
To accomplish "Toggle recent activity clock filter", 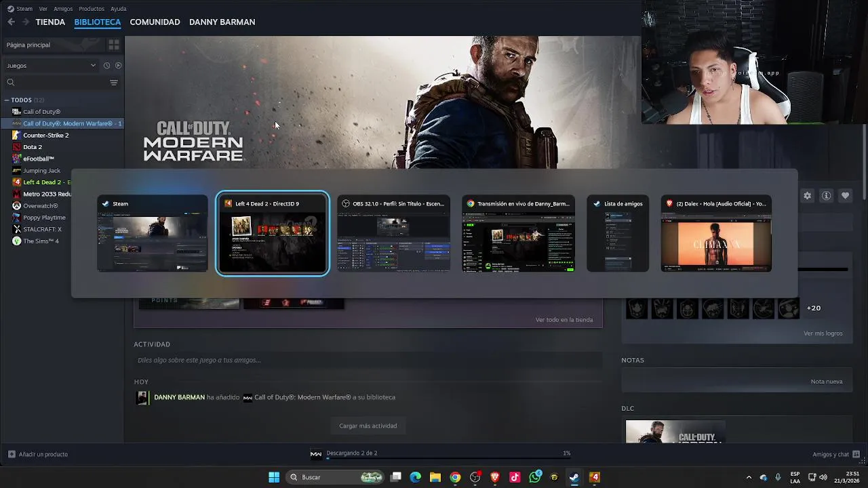I will point(106,66).
